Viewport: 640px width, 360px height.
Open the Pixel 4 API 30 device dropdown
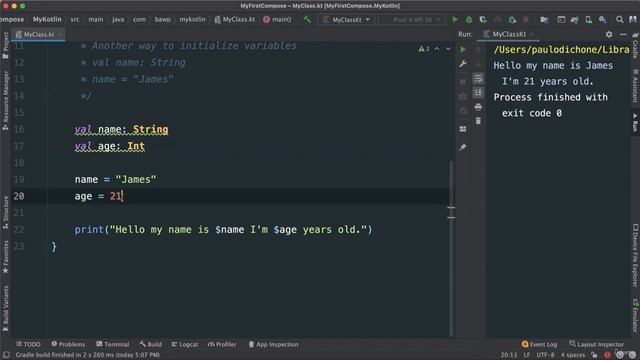tap(411, 19)
